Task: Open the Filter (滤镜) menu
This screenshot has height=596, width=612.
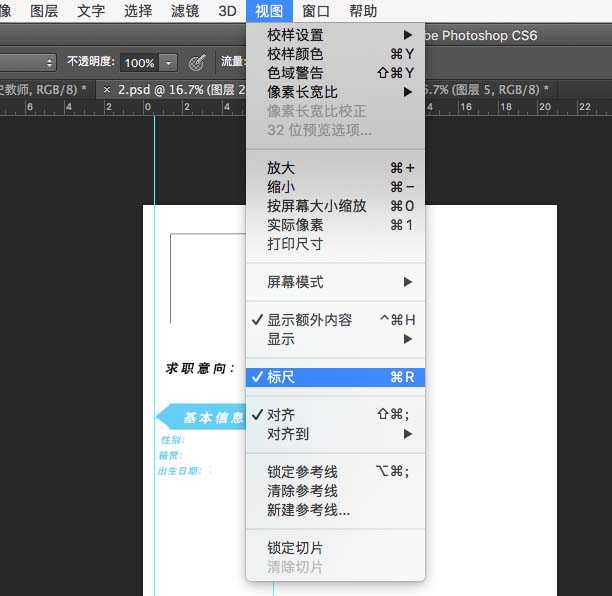Action: tap(185, 11)
